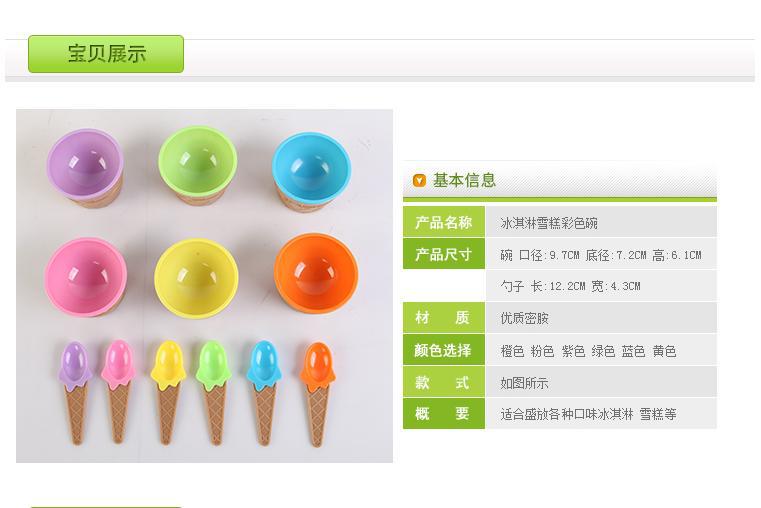
Task: Click the 产品名称 label cell
Action: pyautogui.click(x=444, y=222)
